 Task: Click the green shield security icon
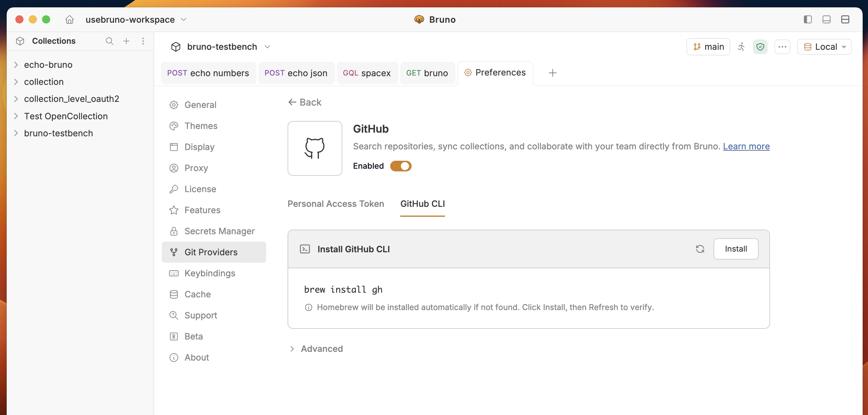pos(760,47)
